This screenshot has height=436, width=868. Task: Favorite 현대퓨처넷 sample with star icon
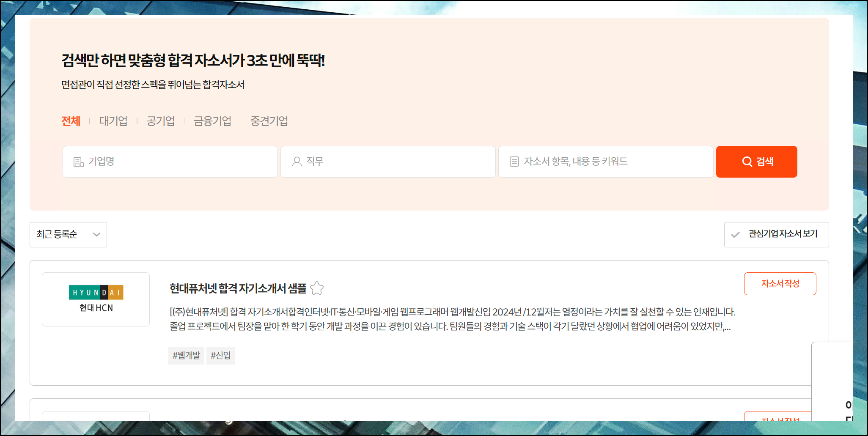click(317, 288)
